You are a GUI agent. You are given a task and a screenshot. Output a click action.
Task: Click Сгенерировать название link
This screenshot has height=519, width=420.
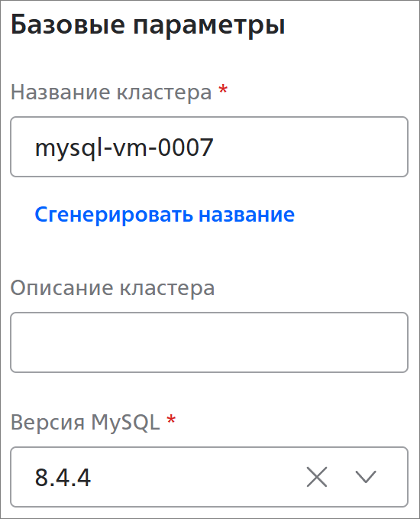click(165, 215)
